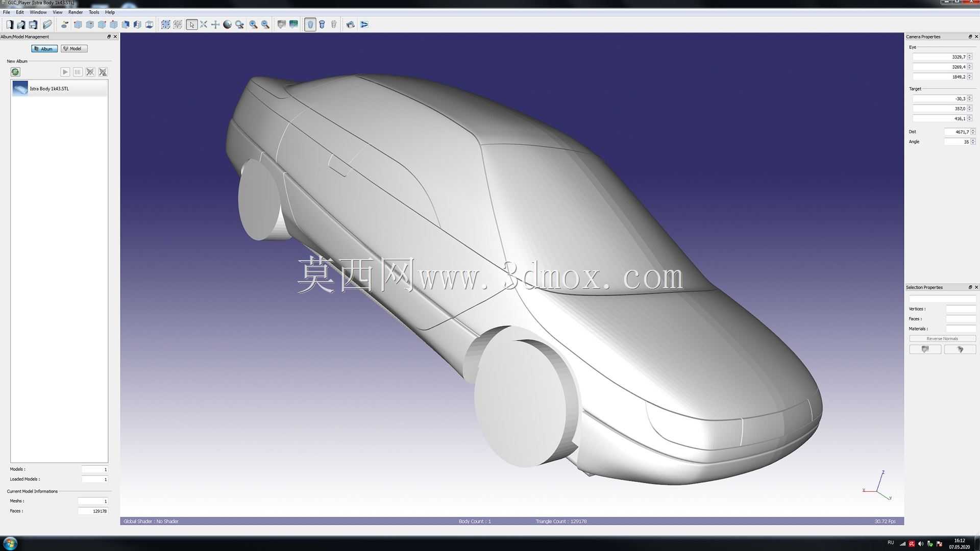
Task: Select the Istra Body 1k43.STL thumbnail
Action: tap(20, 88)
